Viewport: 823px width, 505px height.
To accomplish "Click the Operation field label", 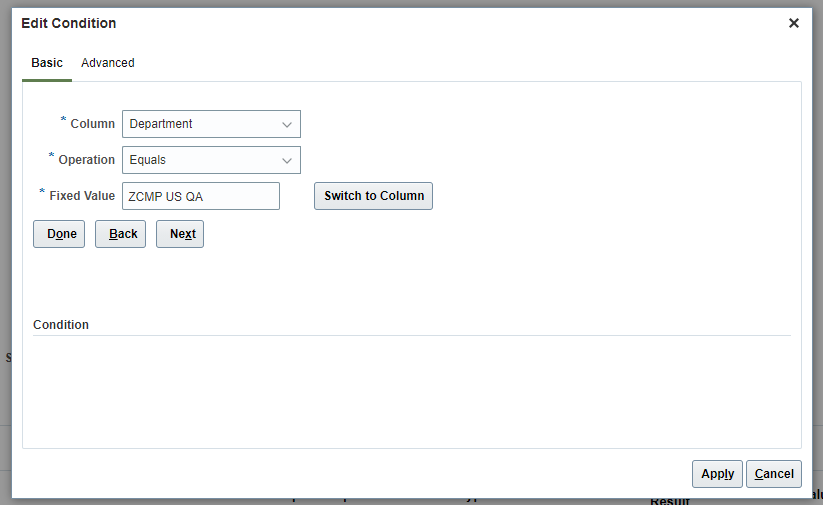I will coord(87,160).
